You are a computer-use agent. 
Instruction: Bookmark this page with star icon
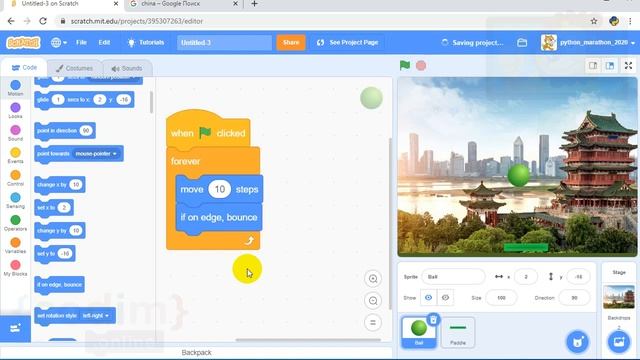pyautogui.click(x=594, y=21)
